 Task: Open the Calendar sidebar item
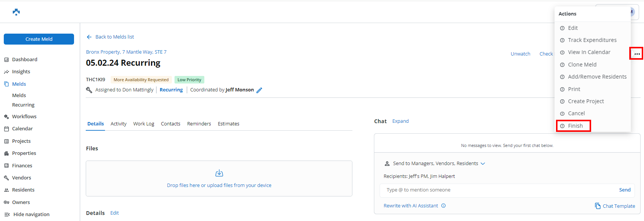[22, 129]
